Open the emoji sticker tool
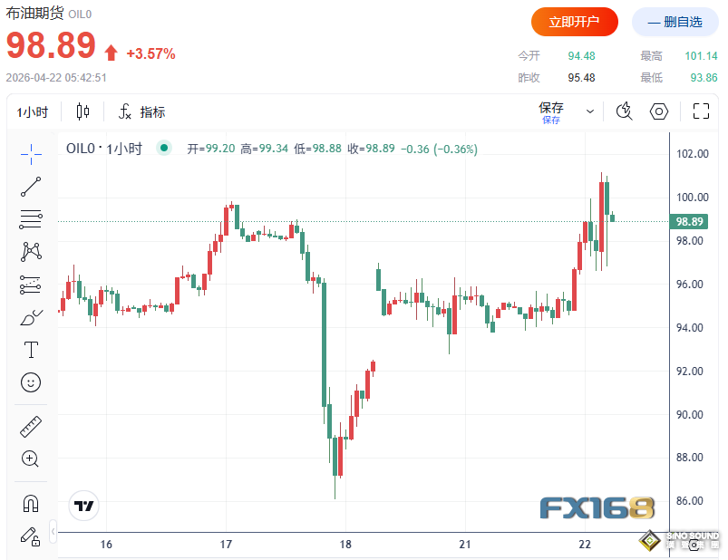Viewport: 728px width, 560px height. click(31, 382)
